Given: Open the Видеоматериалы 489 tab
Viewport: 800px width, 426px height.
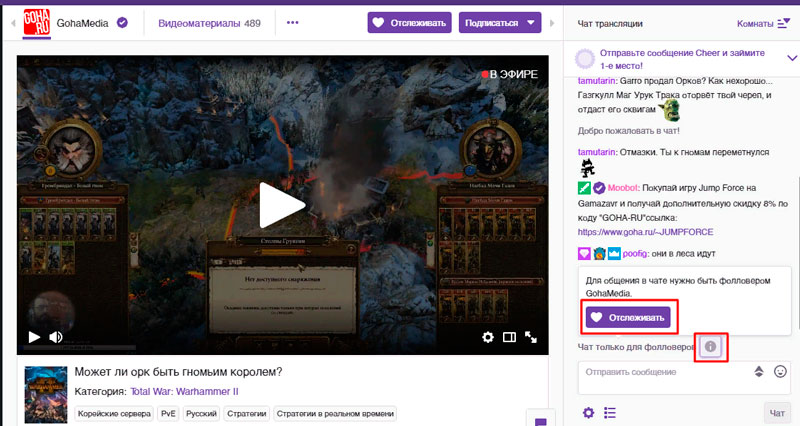Looking at the screenshot, I should point(209,23).
